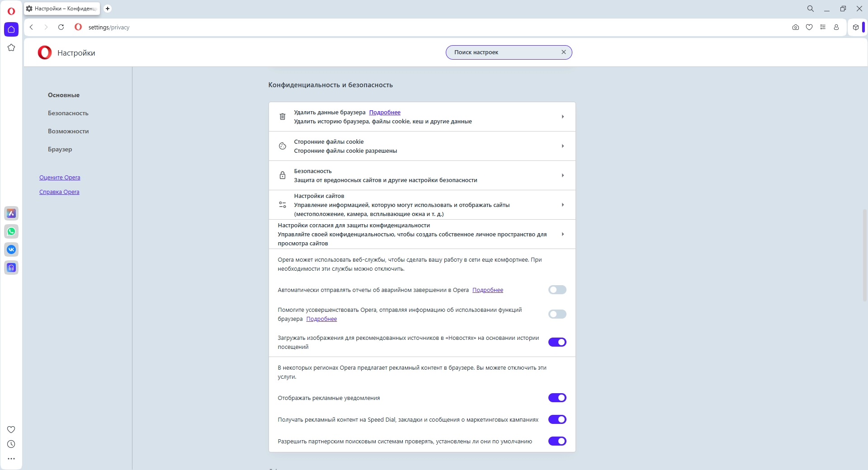This screenshot has height=470, width=868.
Task: Open the music player sidebar icon
Action: click(x=11, y=268)
